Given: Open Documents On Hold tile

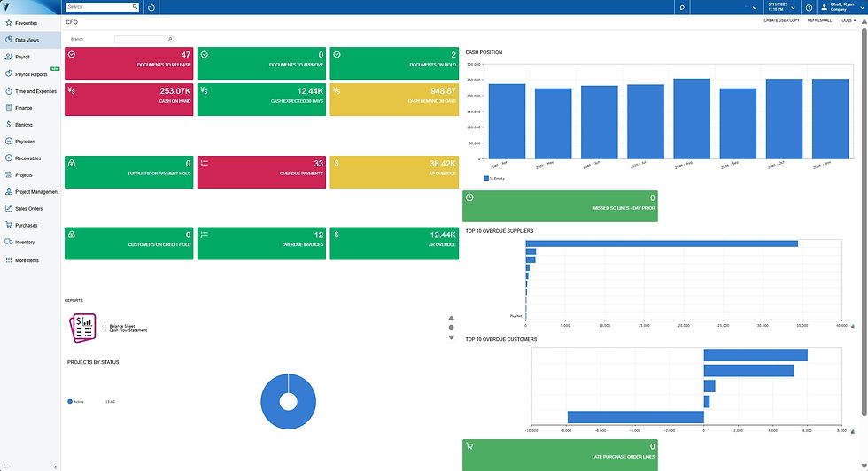Looking at the screenshot, I should (394, 63).
